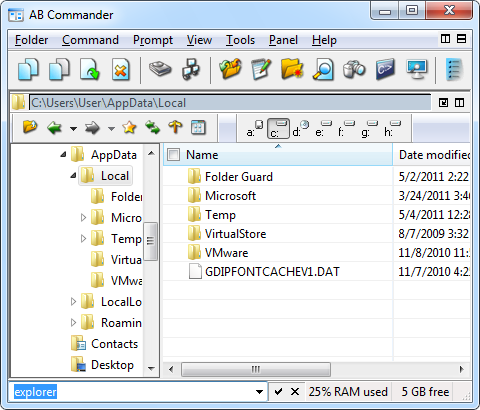Screen dimensions: 480x410
Task: Click the small panel button right of path
Action: tap(443, 103)
